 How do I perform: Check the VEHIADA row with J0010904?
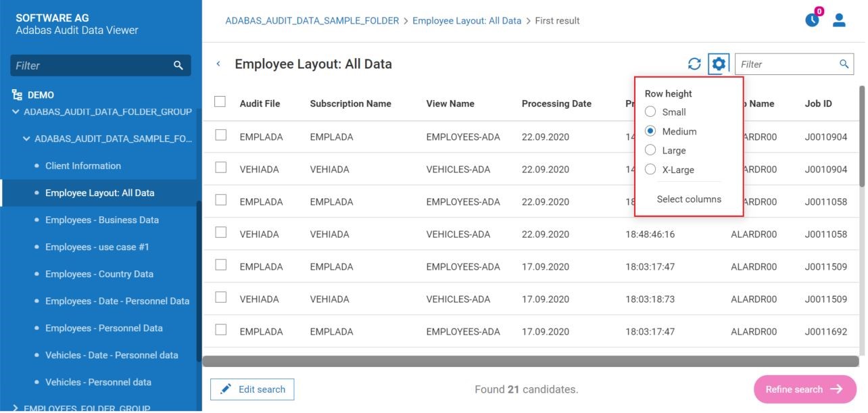[x=220, y=168]
